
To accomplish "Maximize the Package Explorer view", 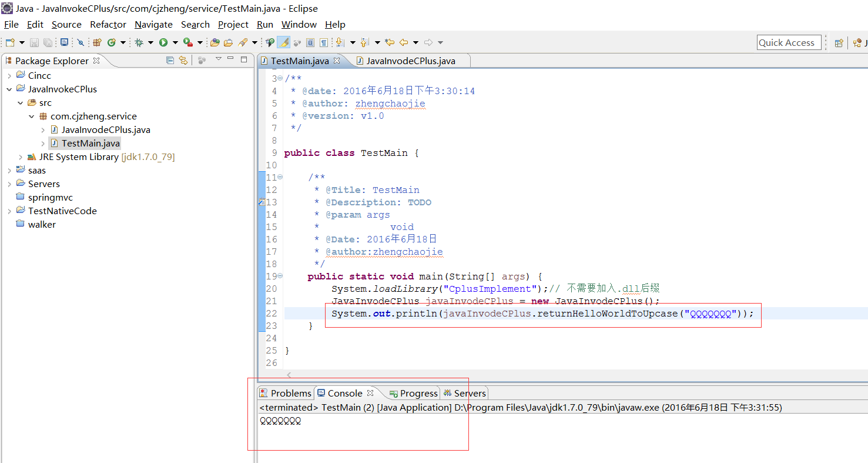I will tap(244, 59).
